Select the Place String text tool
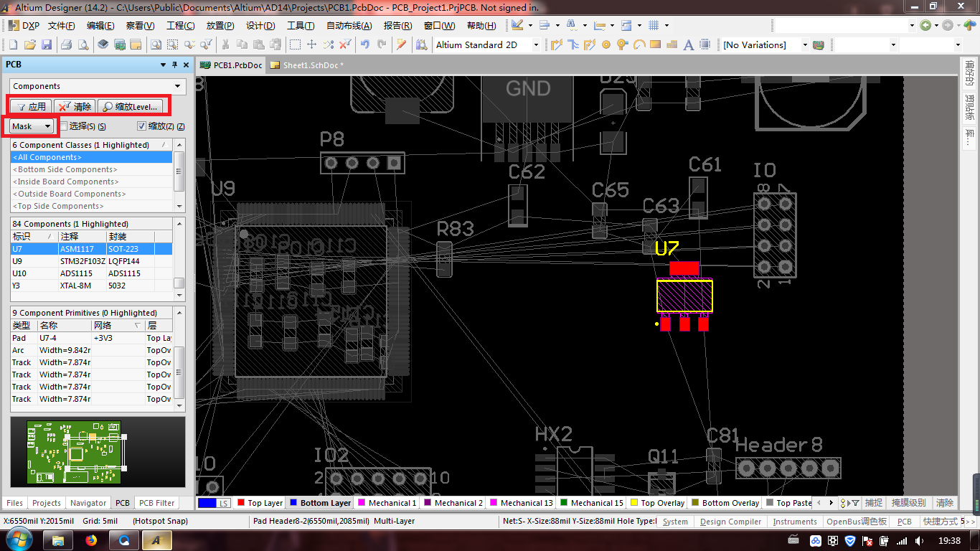Screen dimensions: 980x551 click(689, 44)
